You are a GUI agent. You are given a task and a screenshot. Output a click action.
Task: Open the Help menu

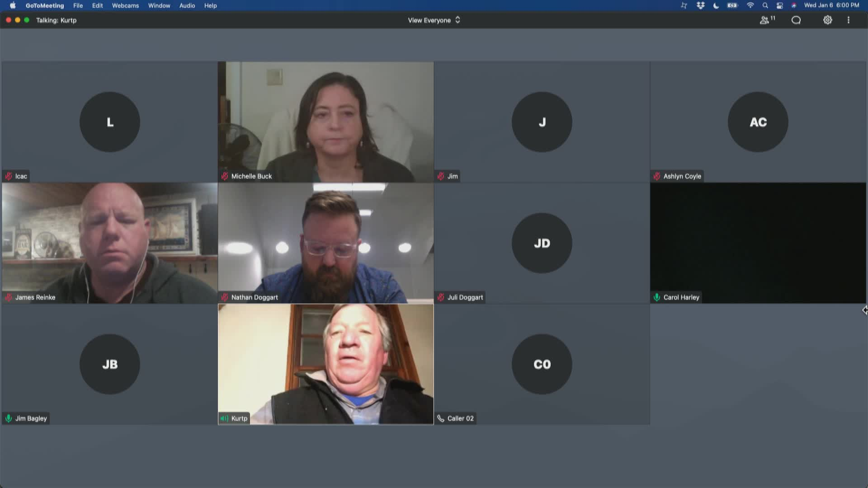[210, 5]
